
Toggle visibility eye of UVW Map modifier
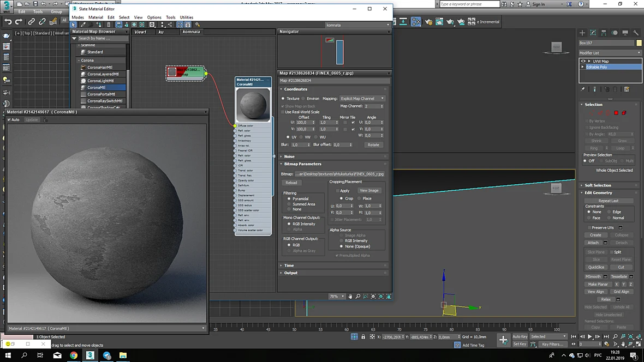tap(583, 61)
